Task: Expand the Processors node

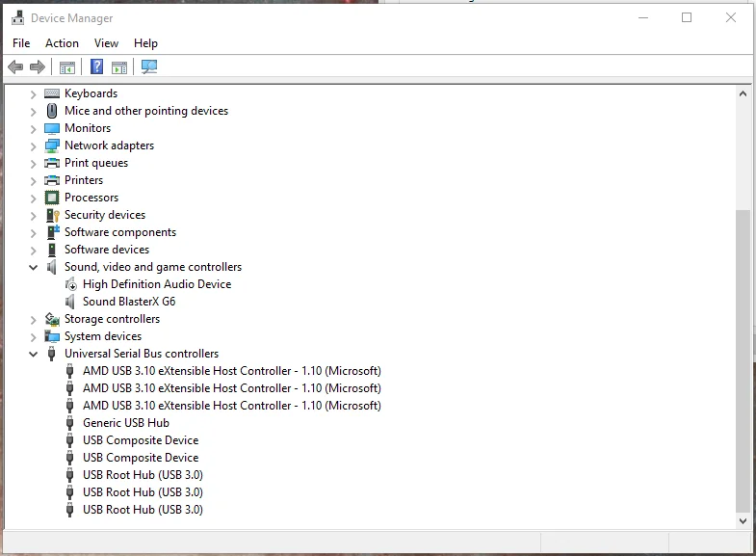Action: (33, 199)
